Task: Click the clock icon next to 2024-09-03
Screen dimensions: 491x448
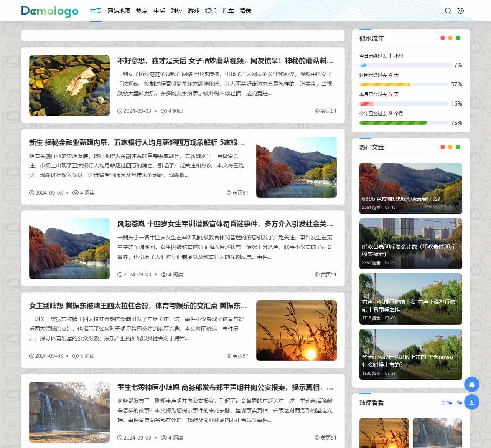Action: (x=120, y=111)
